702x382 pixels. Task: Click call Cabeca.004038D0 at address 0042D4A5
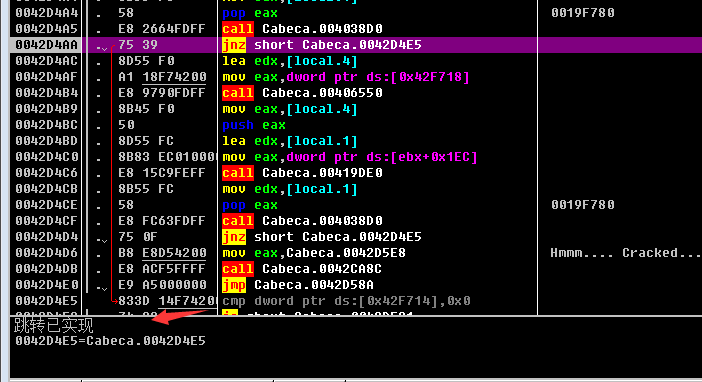click(302, 29)
